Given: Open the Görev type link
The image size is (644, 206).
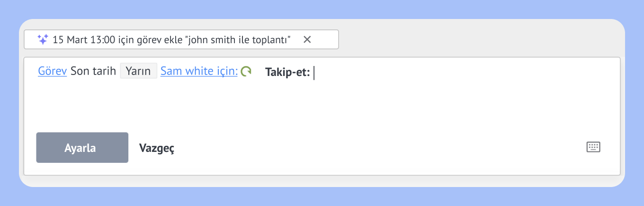Looking at the screenshot, I should point(52,72).
